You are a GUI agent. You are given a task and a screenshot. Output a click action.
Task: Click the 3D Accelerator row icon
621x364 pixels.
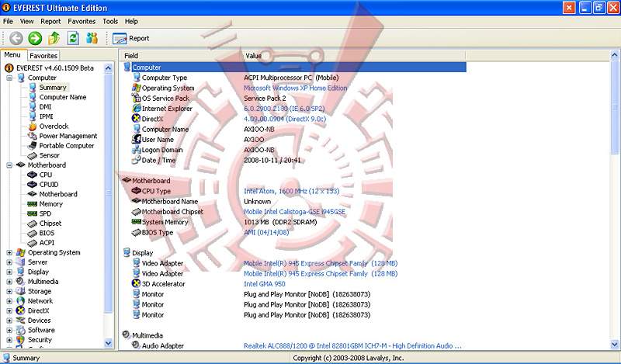pyautogui.click(x=137, y=283)
